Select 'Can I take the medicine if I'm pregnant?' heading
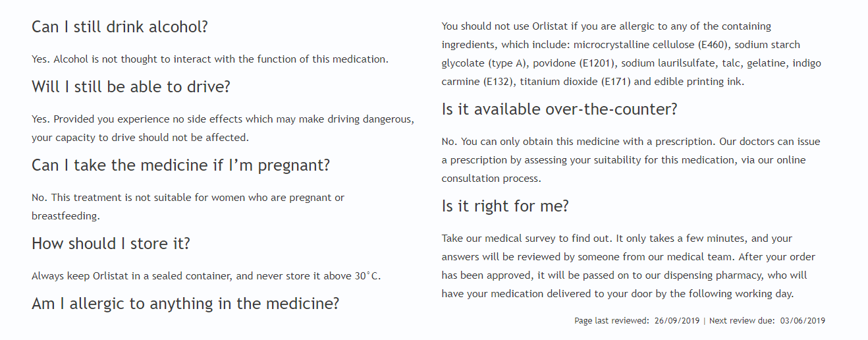 (x=180, y=165)
